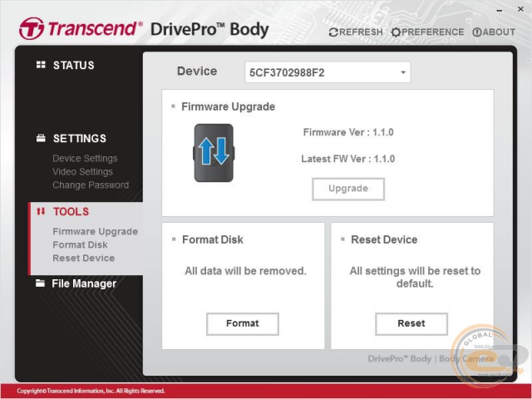Click the 'Firmware Upgrade' panel heading

(228, 106)
